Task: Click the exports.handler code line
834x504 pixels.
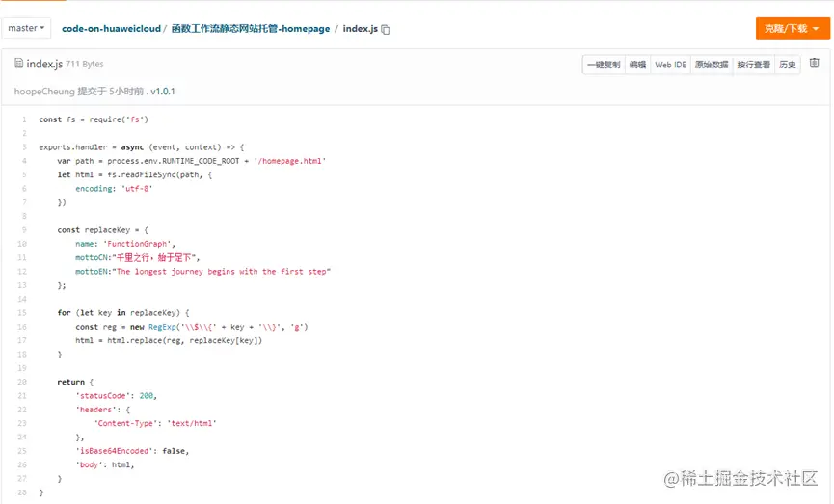Action: click(x=142, y=147)
